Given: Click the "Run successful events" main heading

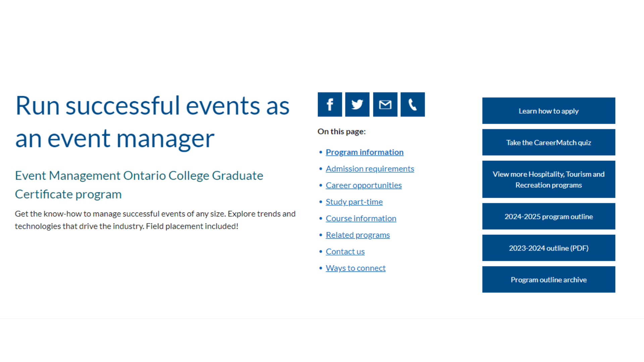Looking at the screenshot, I should [152, 121].
